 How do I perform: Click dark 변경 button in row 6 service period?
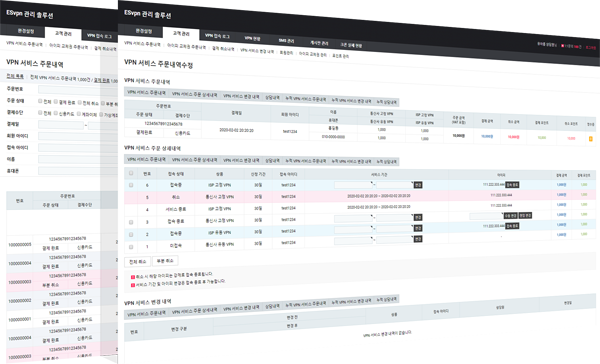tap(418, 185)
